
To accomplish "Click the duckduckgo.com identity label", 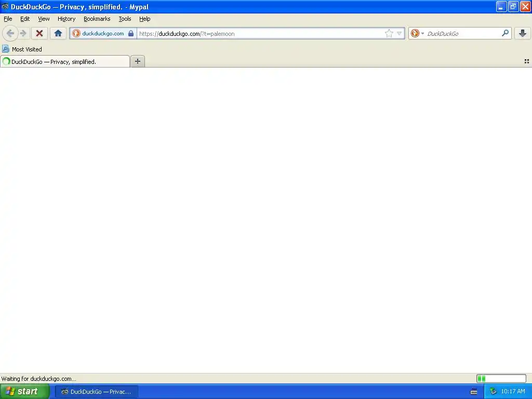I will [103, 33].
